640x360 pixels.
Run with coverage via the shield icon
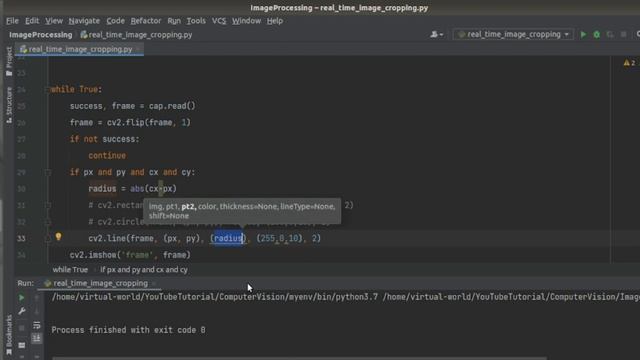point(610,35)
